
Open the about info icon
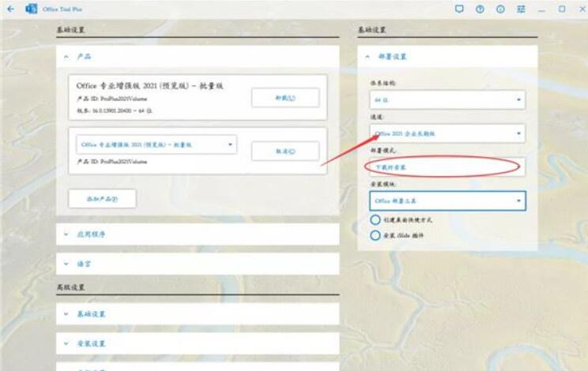pyautogui.click(x=500, y=9)
